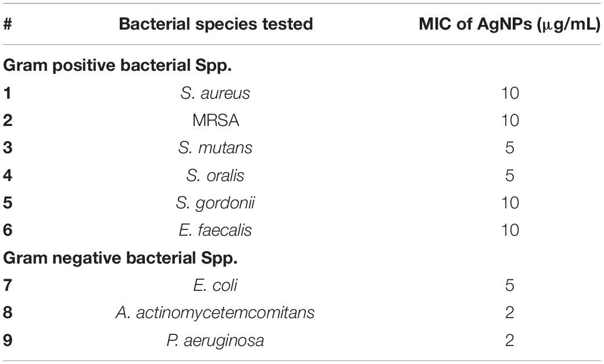Viewport: 604px width, 364px height.
Task: Select the S. aureus species cell
Action: point(215,93)
